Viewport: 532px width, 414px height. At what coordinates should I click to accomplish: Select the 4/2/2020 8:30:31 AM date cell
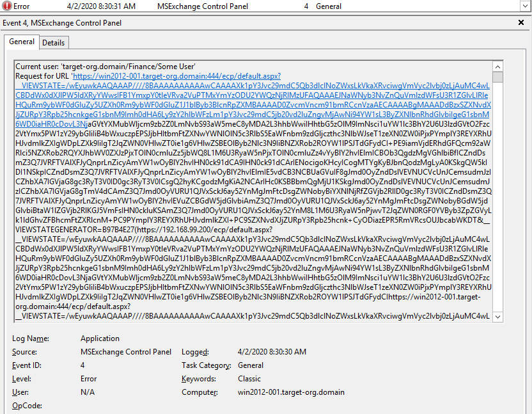point(101,6)
